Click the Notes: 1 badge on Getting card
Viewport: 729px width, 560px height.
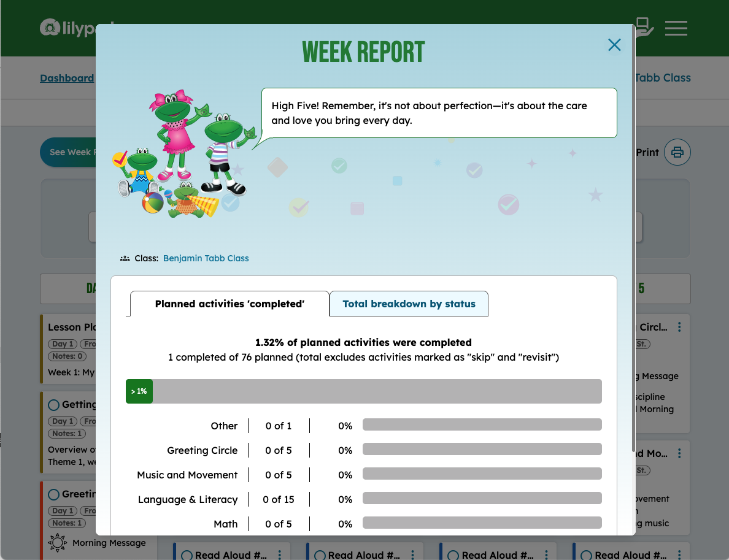coord(67,434)
